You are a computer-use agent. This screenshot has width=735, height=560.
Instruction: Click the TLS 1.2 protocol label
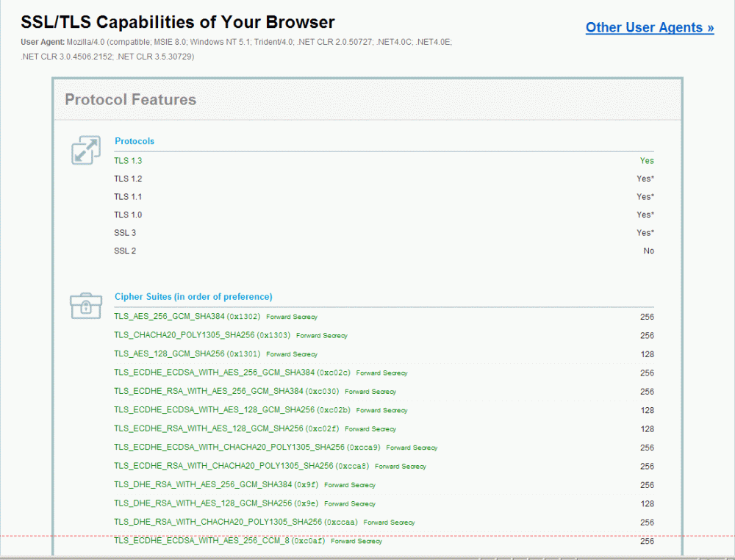click(x=128, y=179)
